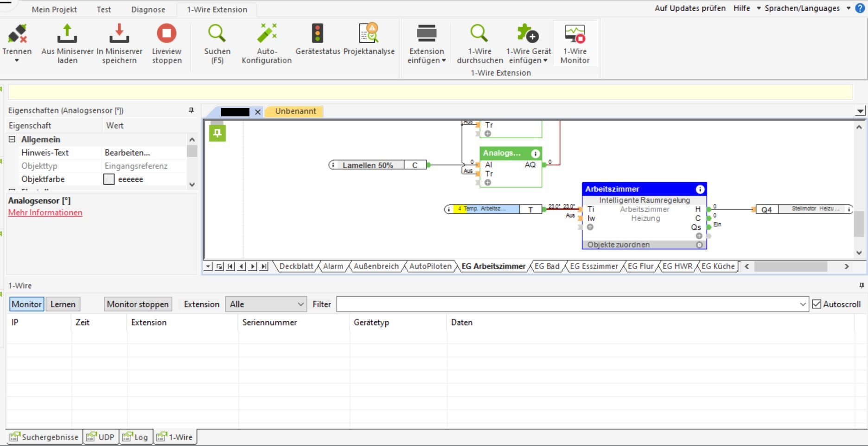Toggle the green pin on canvas

217,134
